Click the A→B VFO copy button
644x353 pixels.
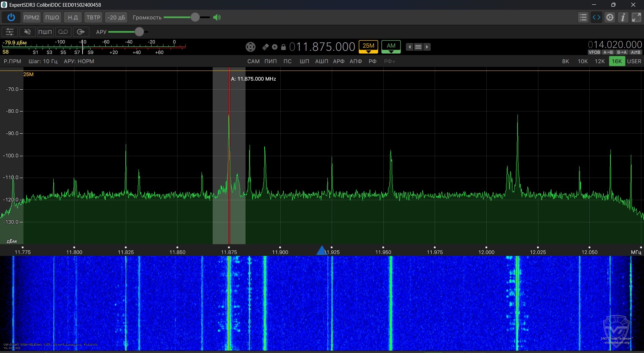tap(608, 52)
